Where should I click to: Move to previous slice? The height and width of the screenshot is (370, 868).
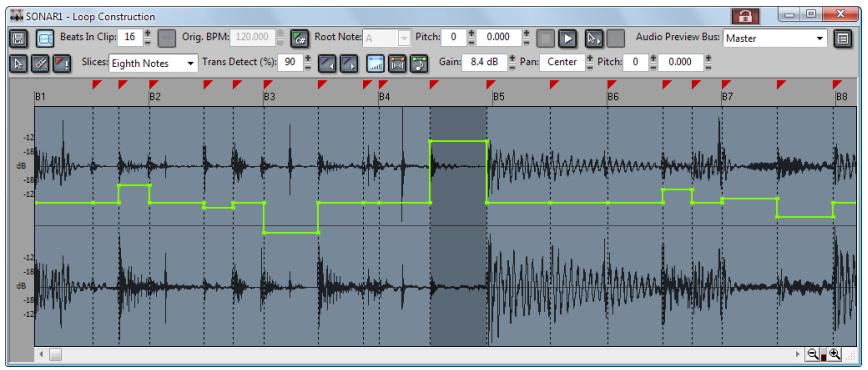pos(327,63)
